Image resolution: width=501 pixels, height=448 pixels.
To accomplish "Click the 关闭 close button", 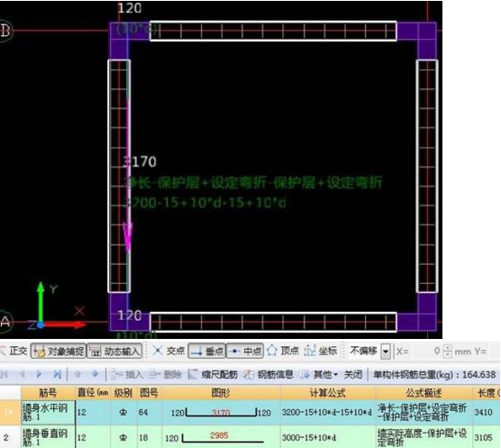I will pos(352,374).
